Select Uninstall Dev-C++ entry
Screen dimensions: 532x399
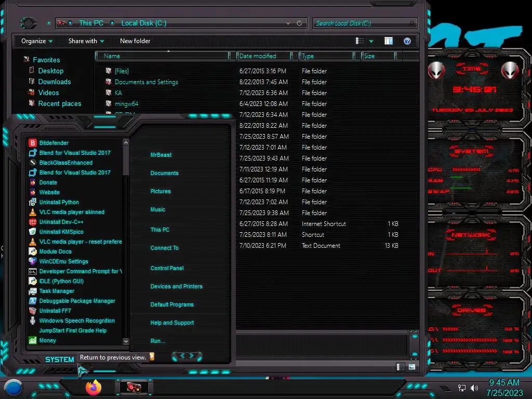pyautogui.click(x=61, y=222)
